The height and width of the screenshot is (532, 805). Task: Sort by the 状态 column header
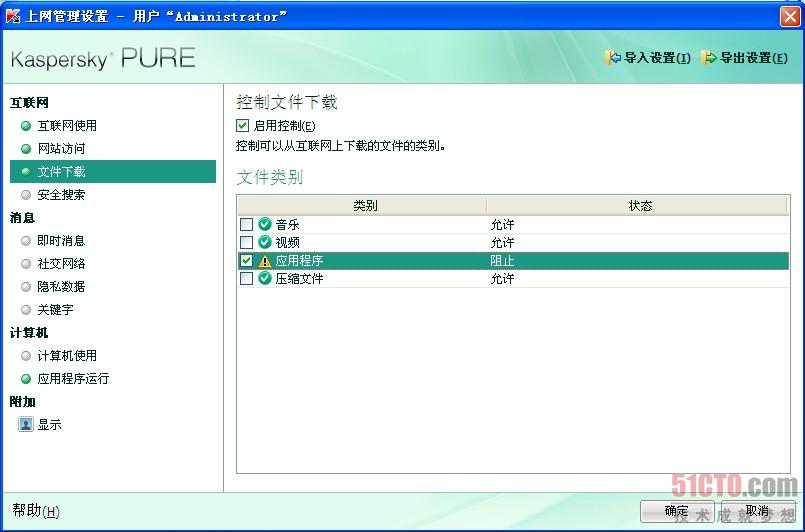637,206
